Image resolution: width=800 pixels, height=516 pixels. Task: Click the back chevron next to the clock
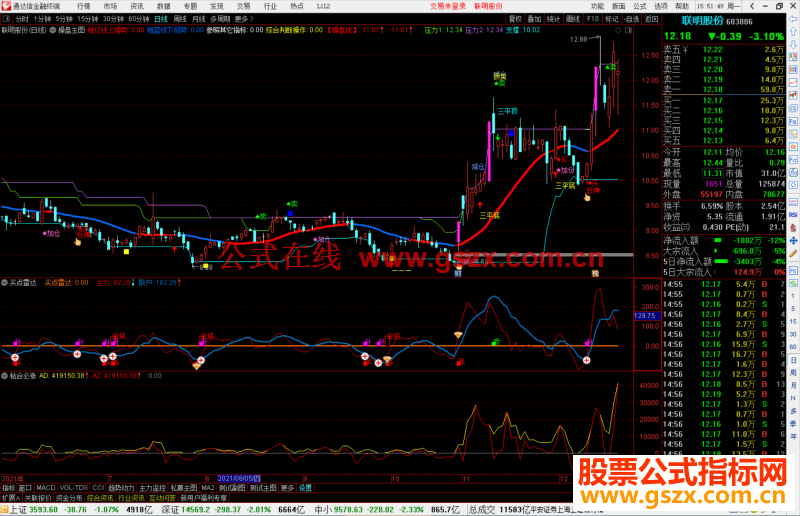coord(752,6)
